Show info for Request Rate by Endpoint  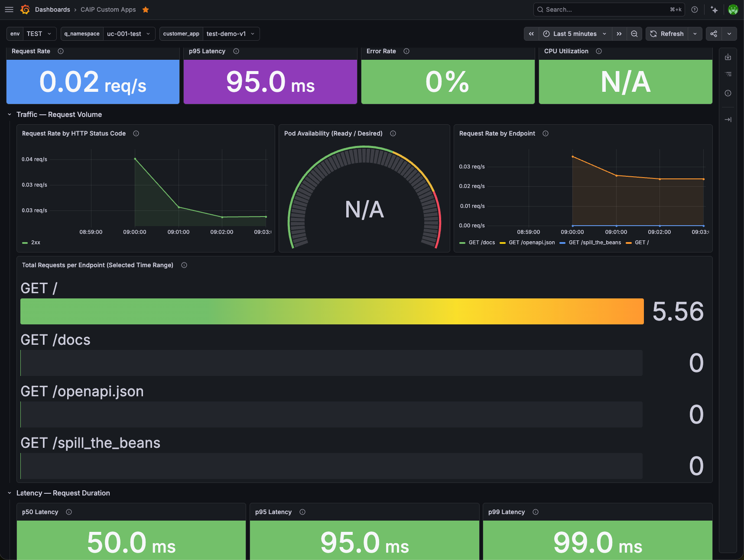pos(546,133)
